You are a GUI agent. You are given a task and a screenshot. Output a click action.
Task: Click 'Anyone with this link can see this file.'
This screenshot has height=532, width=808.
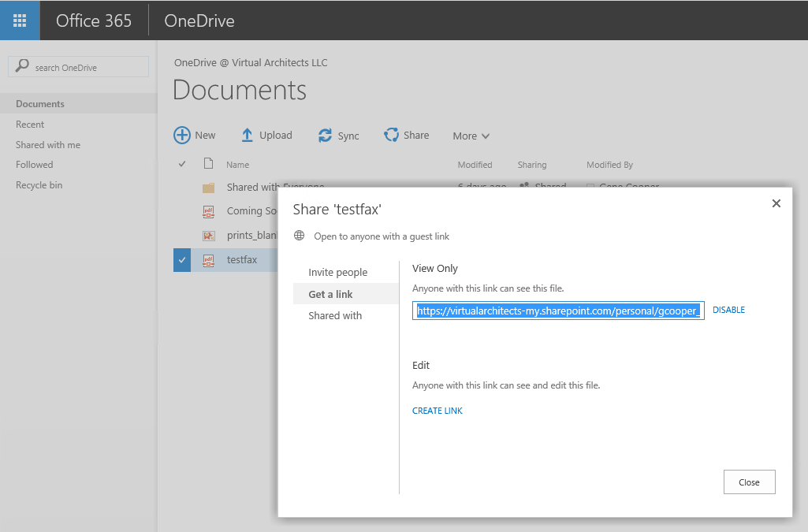pos(488,288)
